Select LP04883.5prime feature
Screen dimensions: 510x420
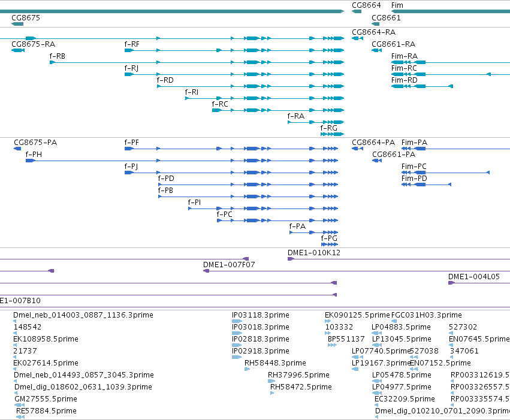401,327
